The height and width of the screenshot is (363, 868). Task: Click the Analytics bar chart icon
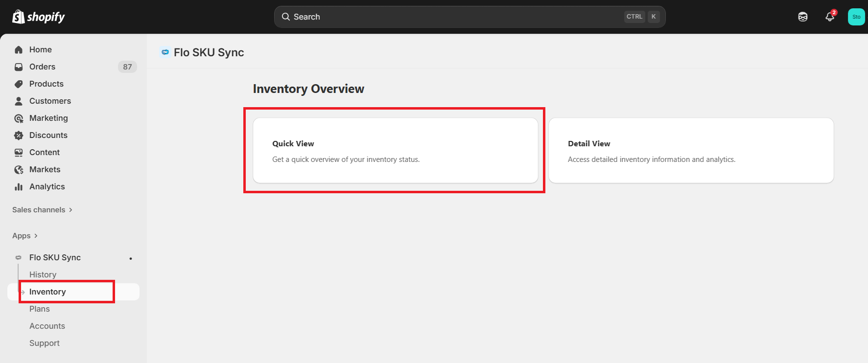pos(19,186)
